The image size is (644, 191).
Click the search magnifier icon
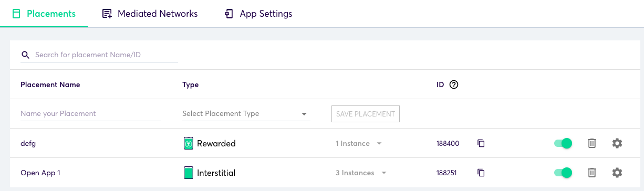pos(25,55)
